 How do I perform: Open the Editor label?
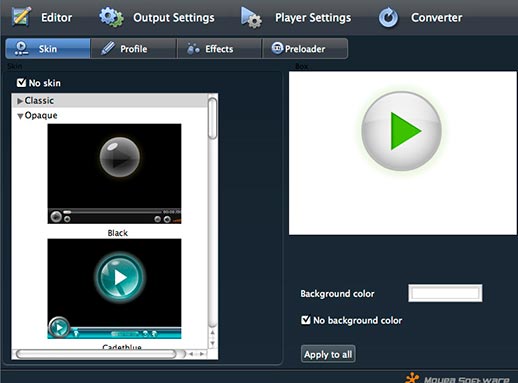(x=56, y=17)
